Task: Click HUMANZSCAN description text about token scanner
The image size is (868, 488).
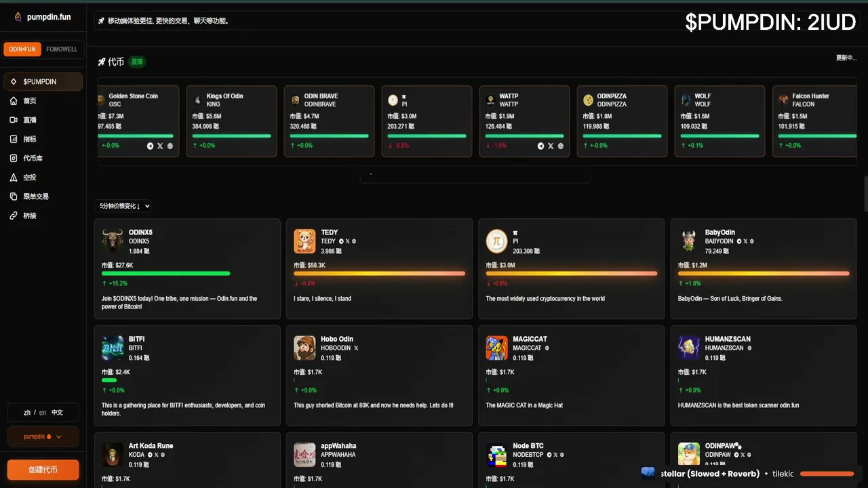Action: pyautogui.click(x=738, y=405)
